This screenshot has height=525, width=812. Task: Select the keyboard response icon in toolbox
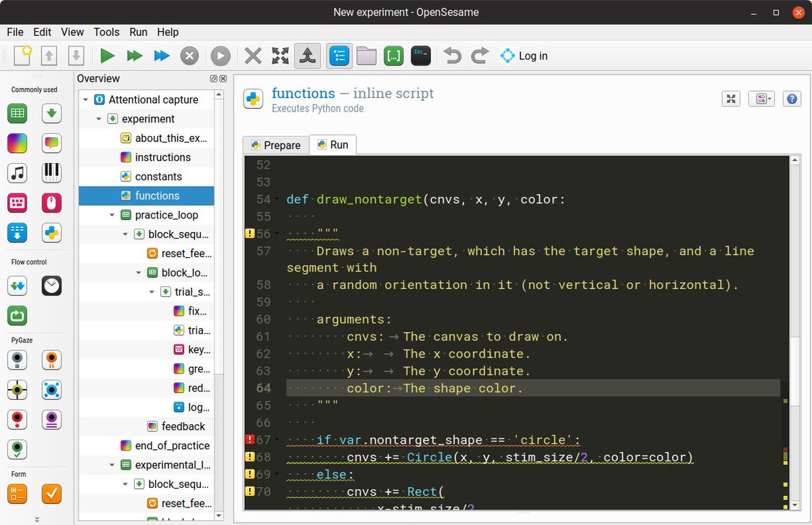(x=17, y=203)
